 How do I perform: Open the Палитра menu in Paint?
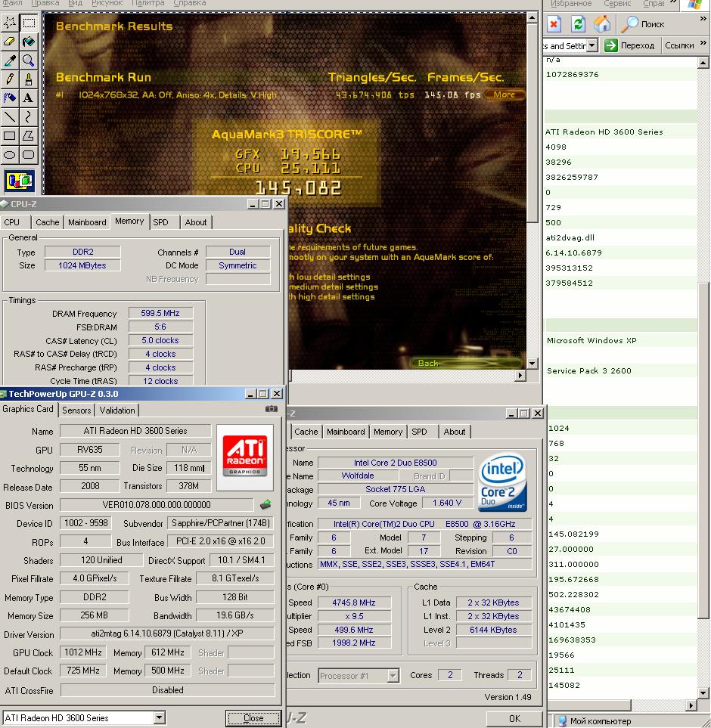click(x=148, y=3)
